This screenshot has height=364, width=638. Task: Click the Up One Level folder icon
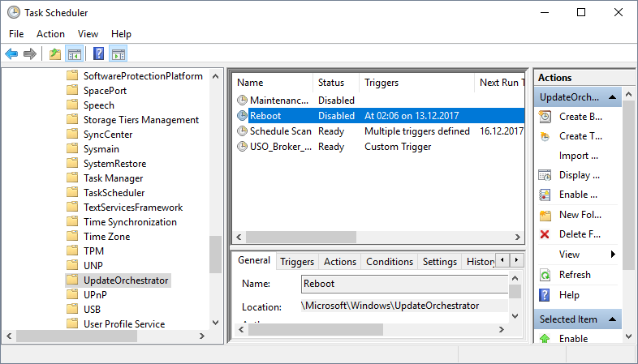coord(55,54)
